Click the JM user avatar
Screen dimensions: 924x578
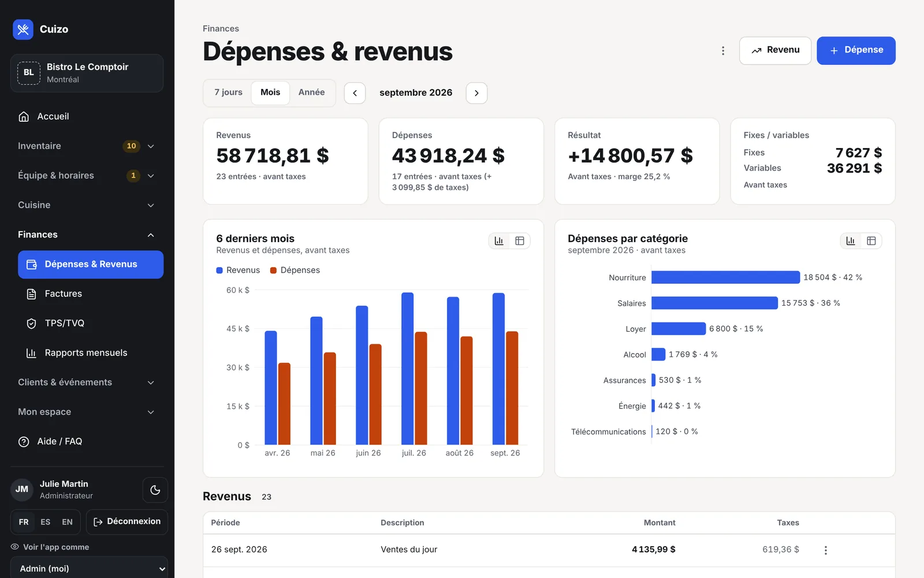click(x=22, y=490)
